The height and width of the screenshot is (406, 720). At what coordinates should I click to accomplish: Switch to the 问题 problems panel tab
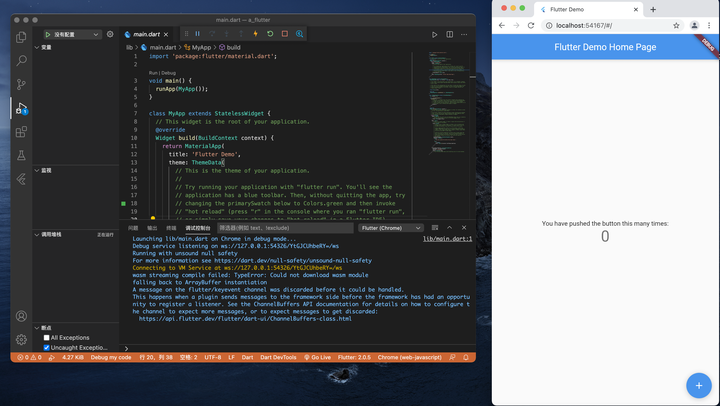point(133,228)
